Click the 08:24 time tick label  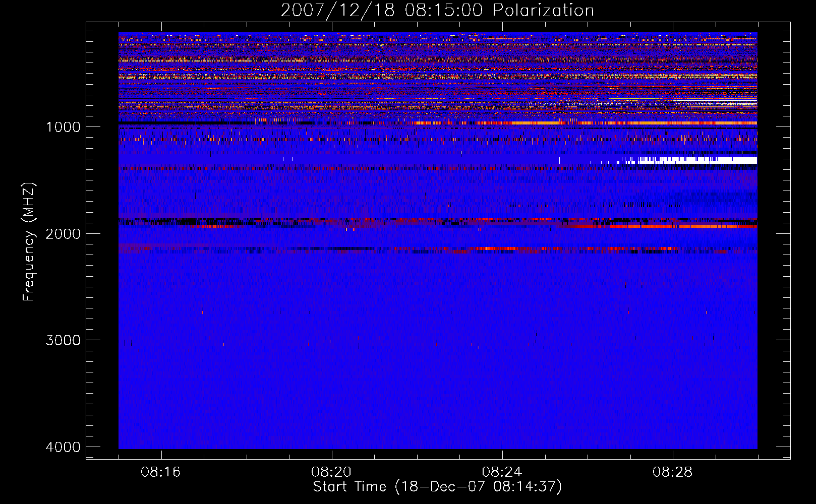(502, 472)
